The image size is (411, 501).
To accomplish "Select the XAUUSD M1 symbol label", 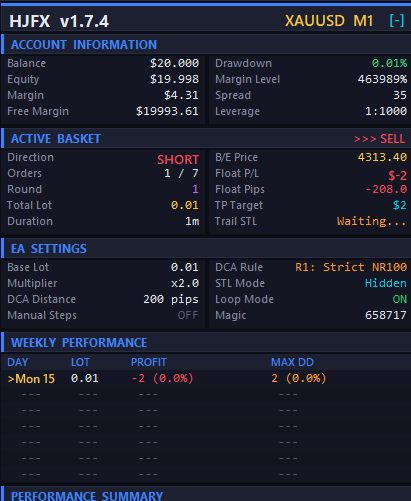I will coord(329,21).
